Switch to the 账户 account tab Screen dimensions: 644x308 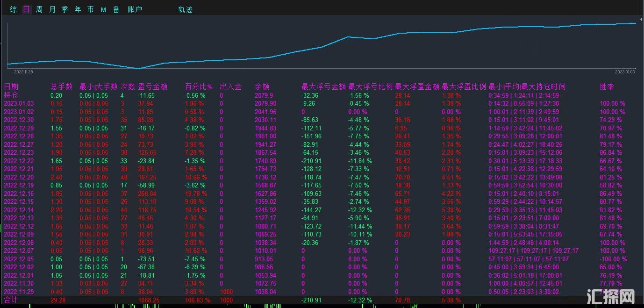[135, 9]
